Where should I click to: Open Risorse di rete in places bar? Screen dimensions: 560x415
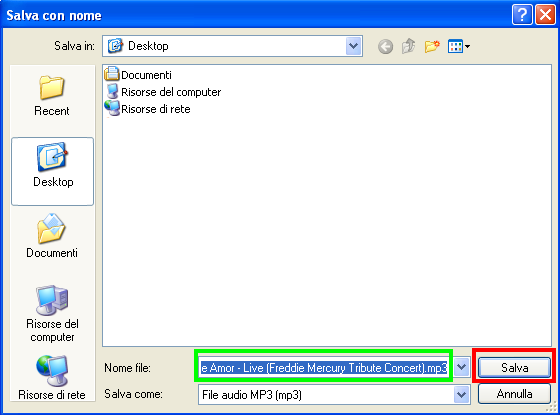52,378
